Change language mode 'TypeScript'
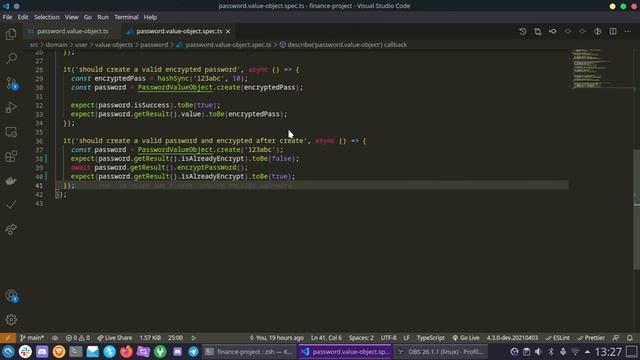Viewport: 640px width, 360px height. (x=431, y=338)
